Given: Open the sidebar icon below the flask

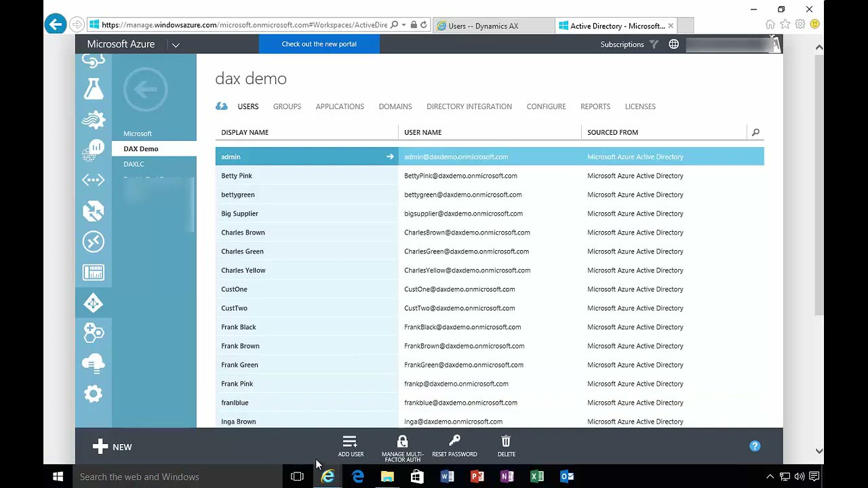Looking at the screenshot, I should click(x=94, y=120).
